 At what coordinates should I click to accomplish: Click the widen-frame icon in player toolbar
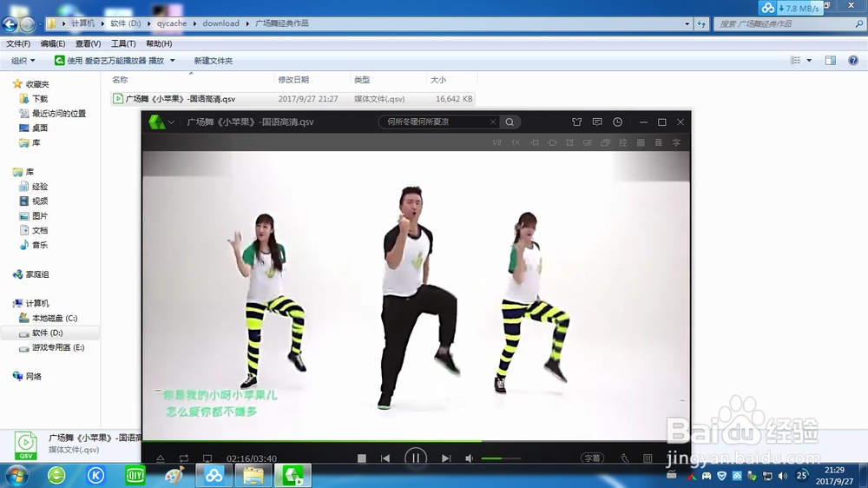pos(552,143)
